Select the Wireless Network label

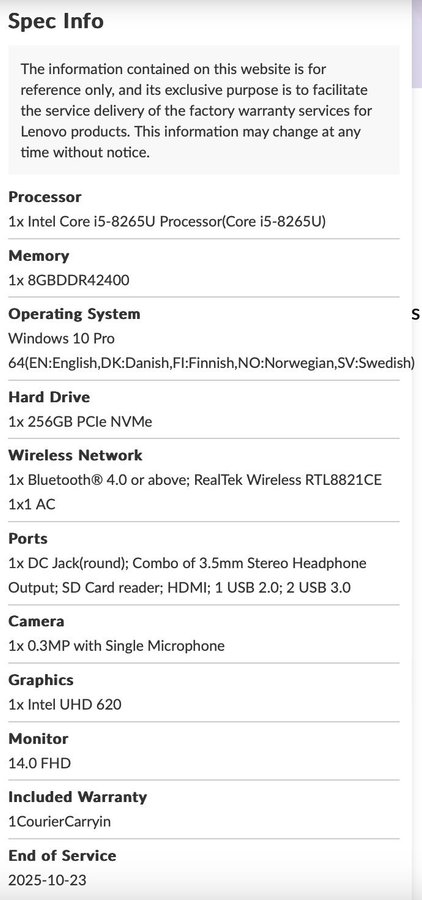[75, 455]
